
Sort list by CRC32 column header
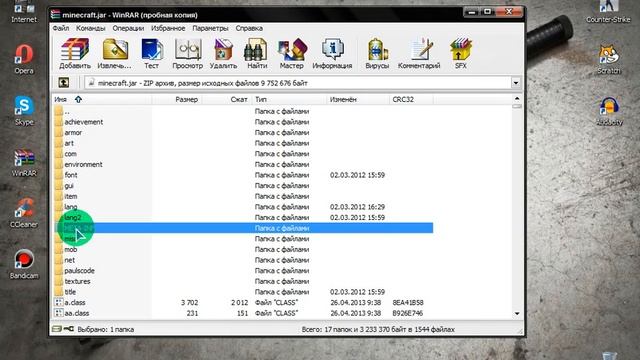pos(411,99)
